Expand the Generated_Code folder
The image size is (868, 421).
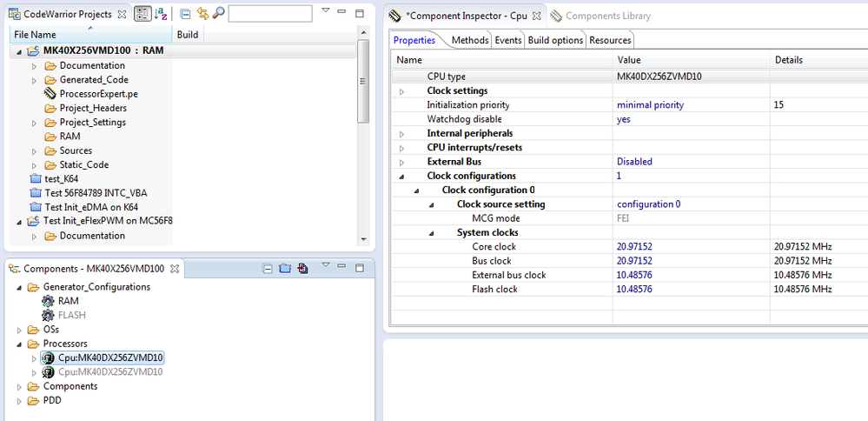(x=35, y=80)
